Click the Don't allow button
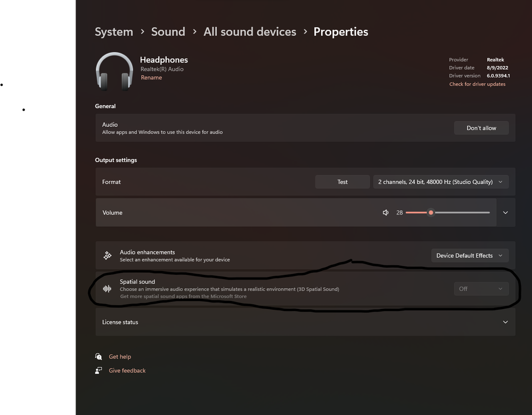 (x=481, y=128)
